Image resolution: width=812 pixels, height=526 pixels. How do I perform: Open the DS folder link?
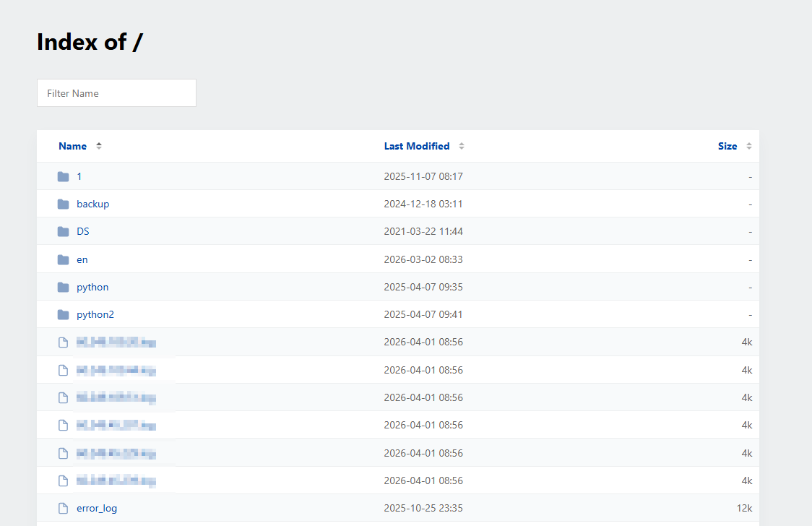click(x=83, y=232)
